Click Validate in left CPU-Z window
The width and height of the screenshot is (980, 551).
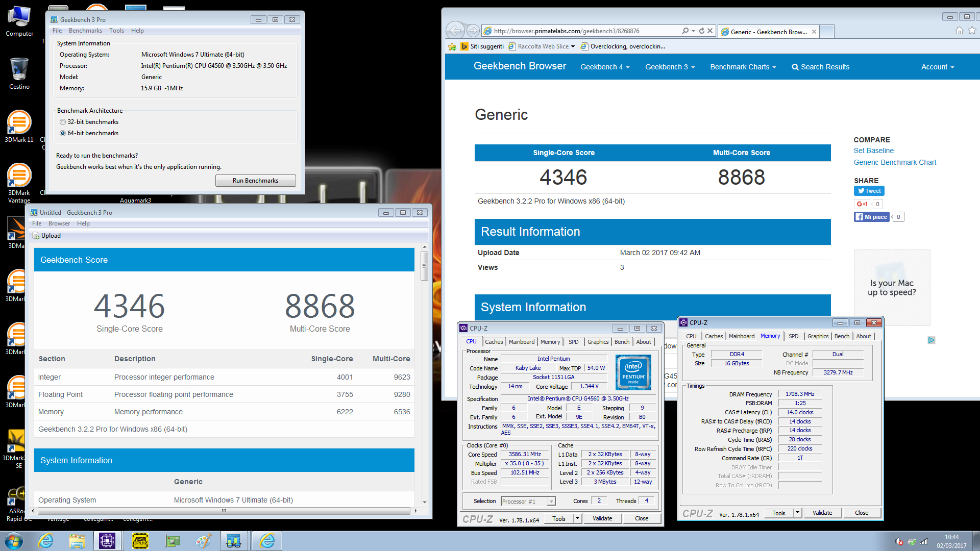602,518
